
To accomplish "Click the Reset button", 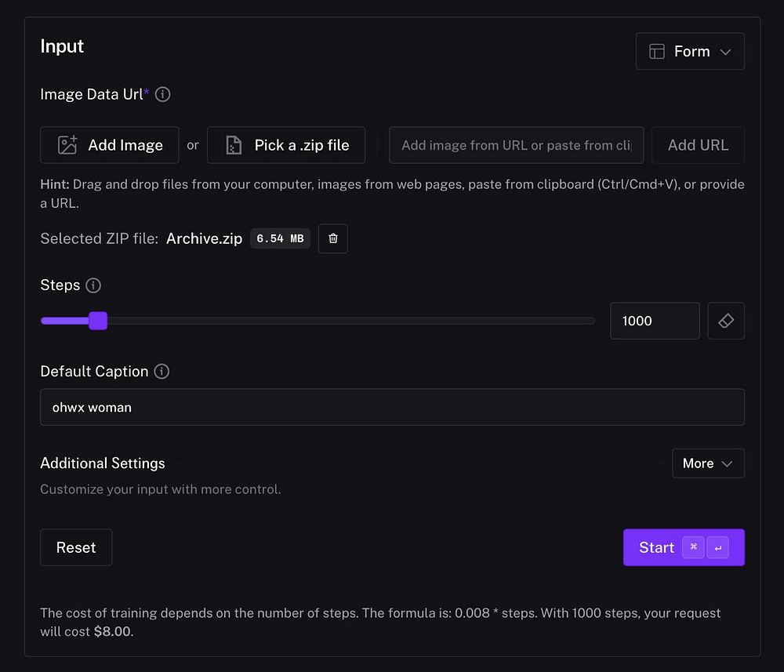I will pos(76,547).
